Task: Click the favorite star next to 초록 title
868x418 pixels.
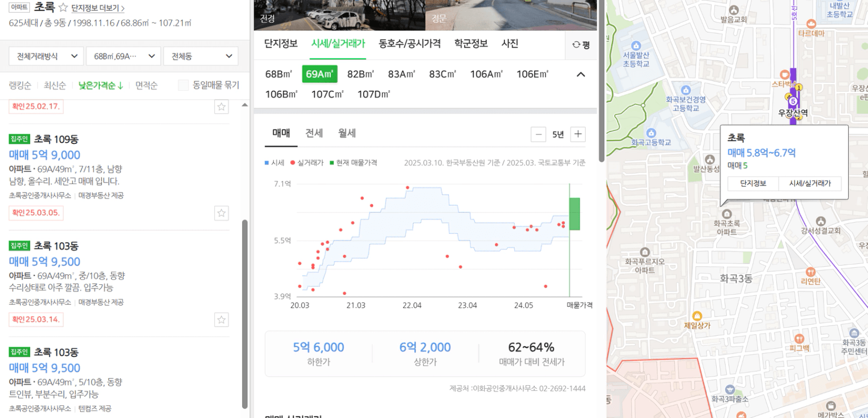Action: pyautogui.click(x=63, y=7)
